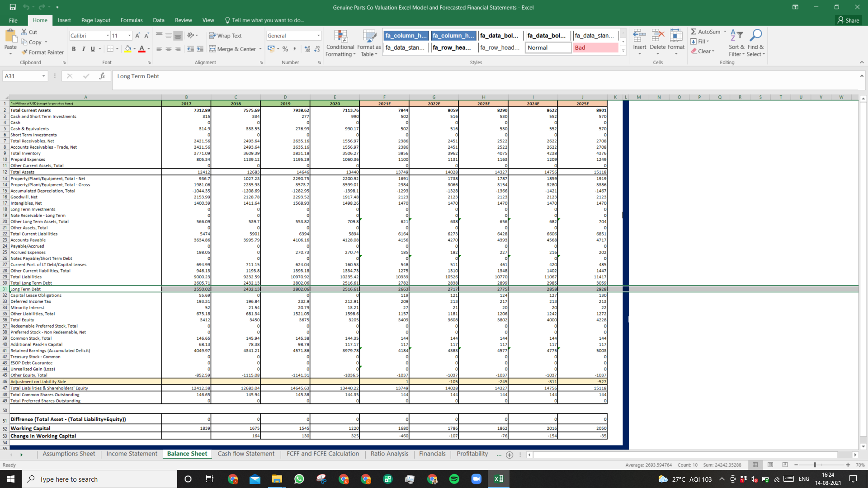Image resolution: width=868 pixels, height=488 pixels.
Task: Click the Merge & Center icon
Action: tap(212, 49)
